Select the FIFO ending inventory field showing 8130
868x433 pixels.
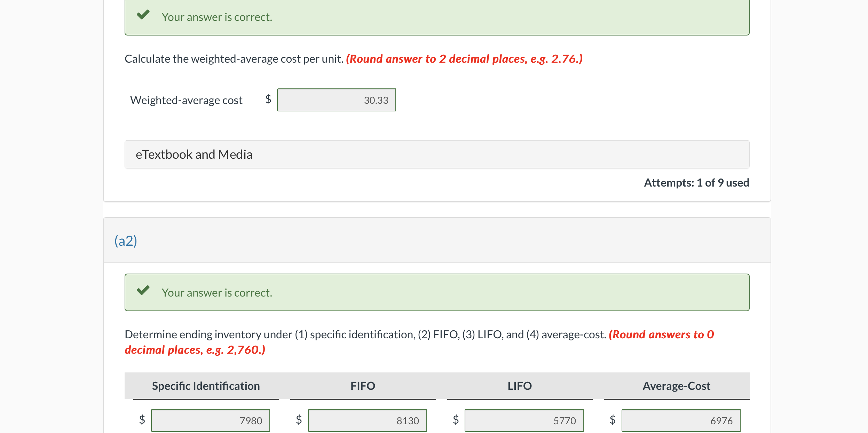point(367,420)
